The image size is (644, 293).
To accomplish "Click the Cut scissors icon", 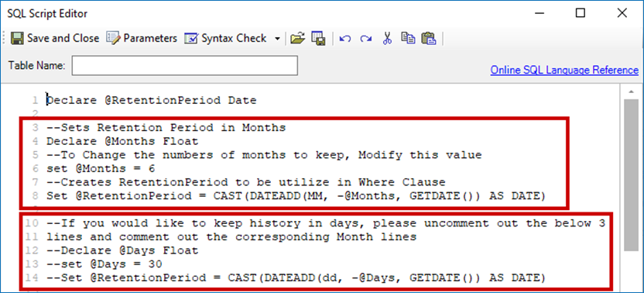I will [x=387, y=38].
